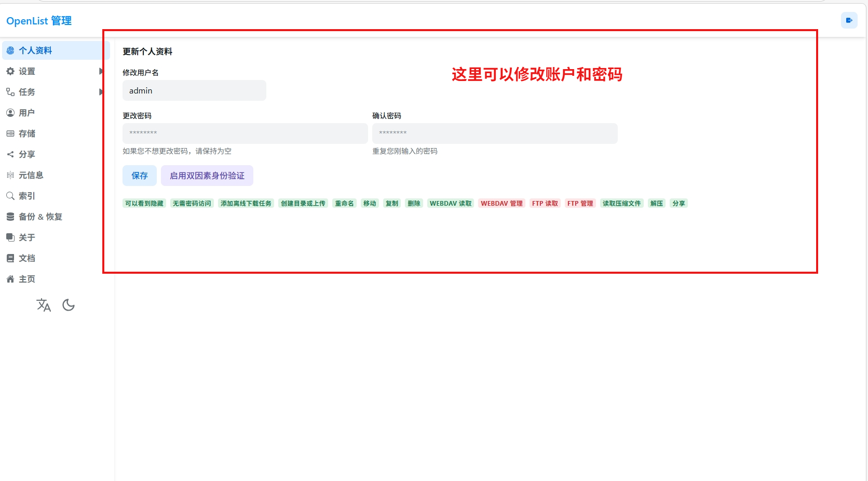This screenshot has height=481, width=868.
Task: Click the 启用双因素身份验证 button
Action: [x=207, y=176]
